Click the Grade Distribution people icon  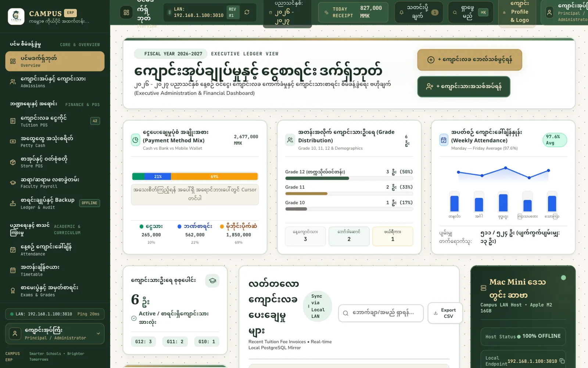pyautogui.click(x=290, y=140)
